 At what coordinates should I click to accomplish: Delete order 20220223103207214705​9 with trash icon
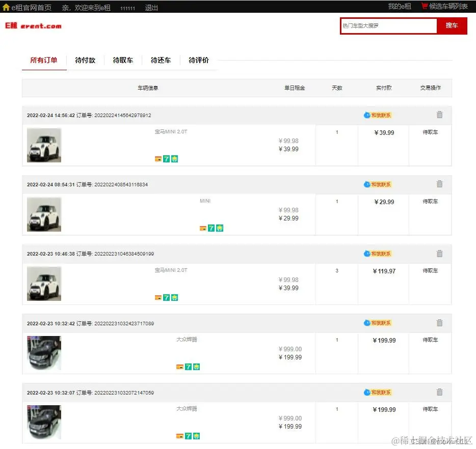point(439,391)
